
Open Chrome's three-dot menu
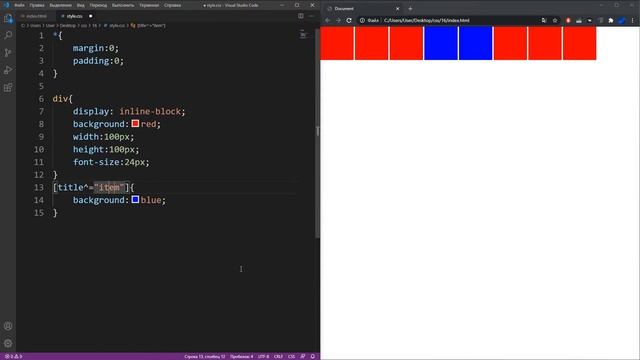tap(633, 20)
